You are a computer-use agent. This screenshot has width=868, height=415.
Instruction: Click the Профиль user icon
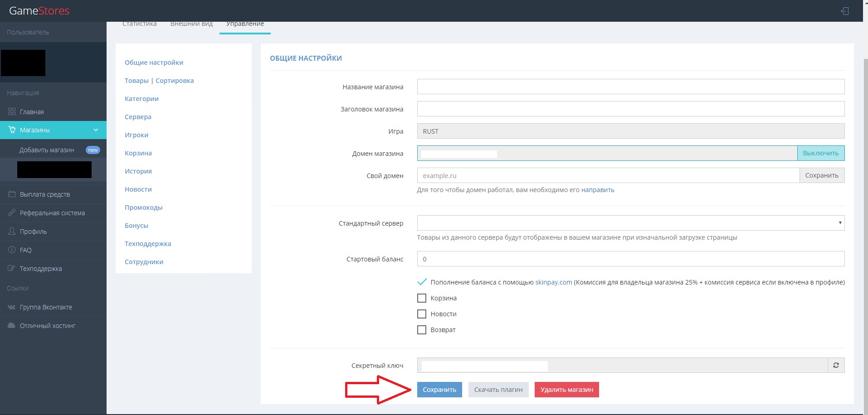pyautogui.click(x=12, y=231)
